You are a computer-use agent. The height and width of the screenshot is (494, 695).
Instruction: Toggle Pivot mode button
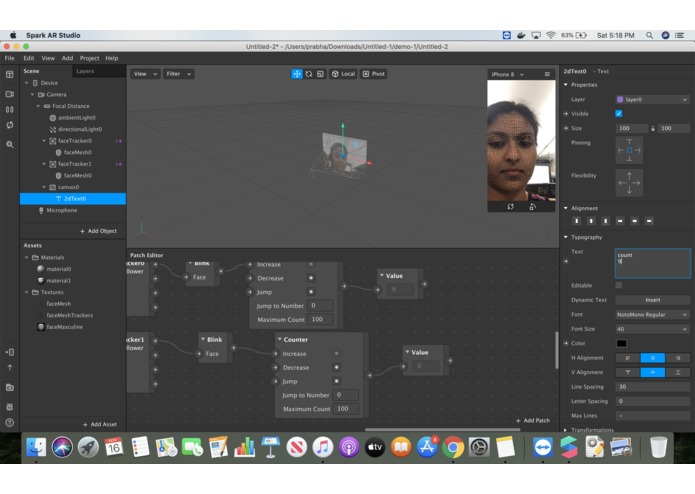click(x=374, y=74)
